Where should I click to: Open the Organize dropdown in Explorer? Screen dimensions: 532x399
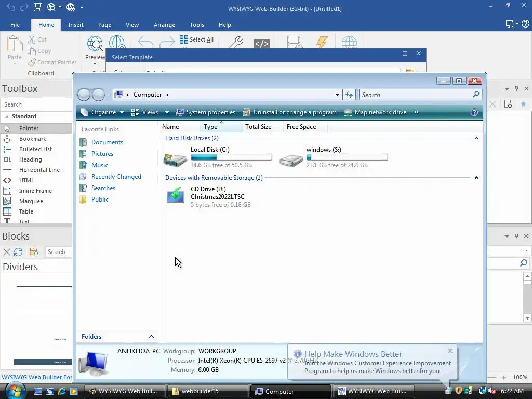click(102, 112)
